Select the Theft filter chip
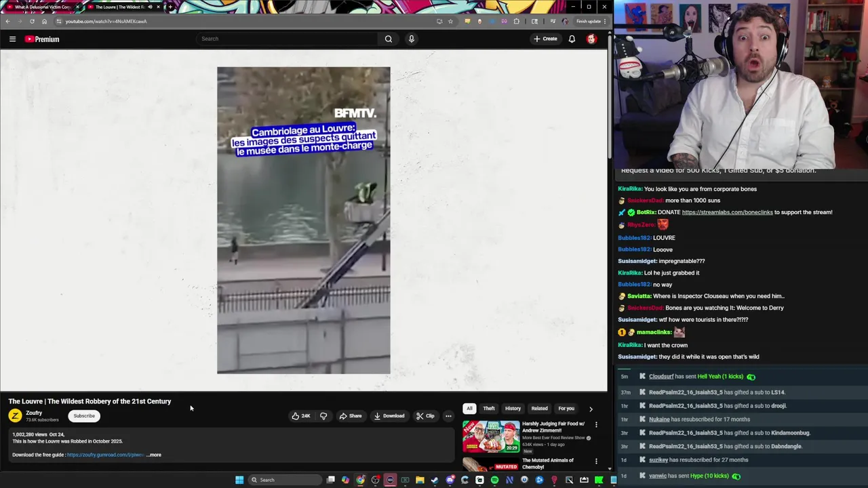 point(489,409)
